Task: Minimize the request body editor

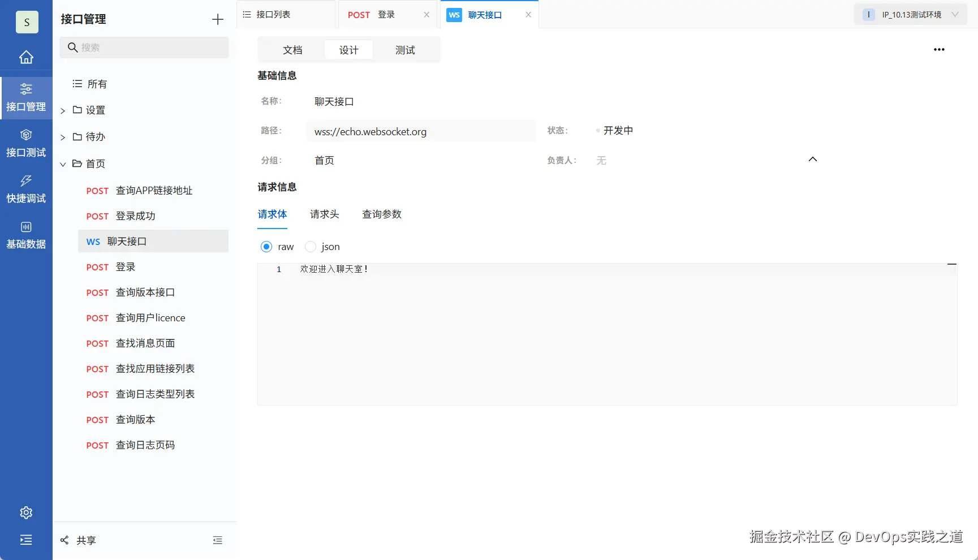Action: point(952,264)
